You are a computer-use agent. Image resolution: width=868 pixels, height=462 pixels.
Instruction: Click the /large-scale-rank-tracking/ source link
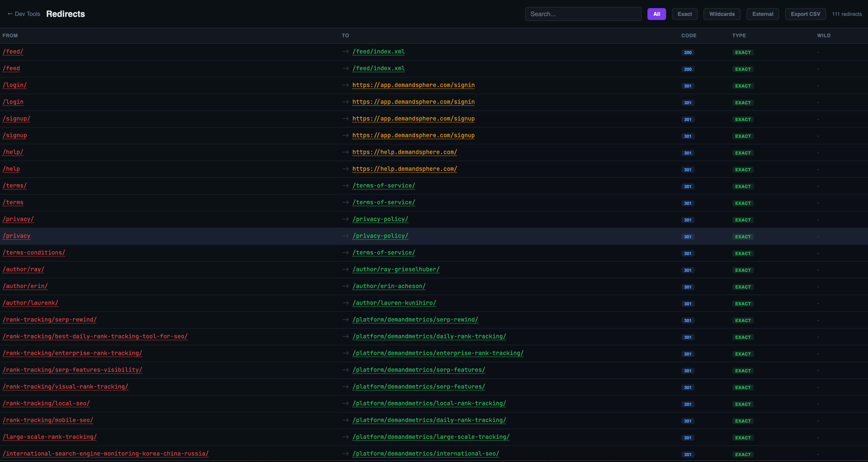tap(49, 437)
